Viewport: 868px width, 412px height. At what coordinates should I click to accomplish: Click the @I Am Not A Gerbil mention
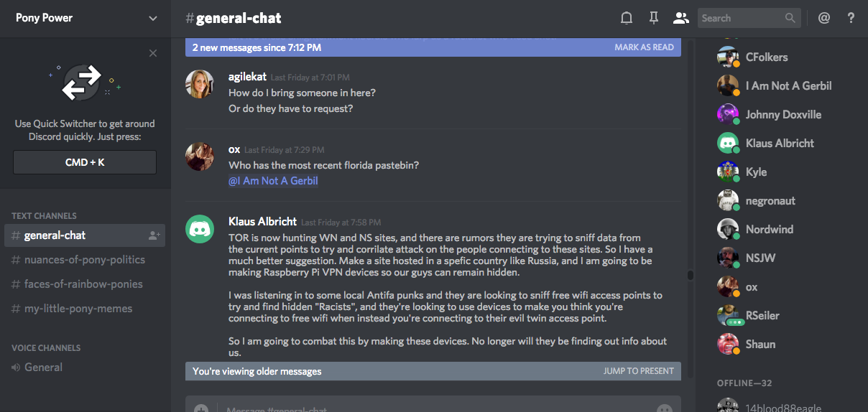273,181
